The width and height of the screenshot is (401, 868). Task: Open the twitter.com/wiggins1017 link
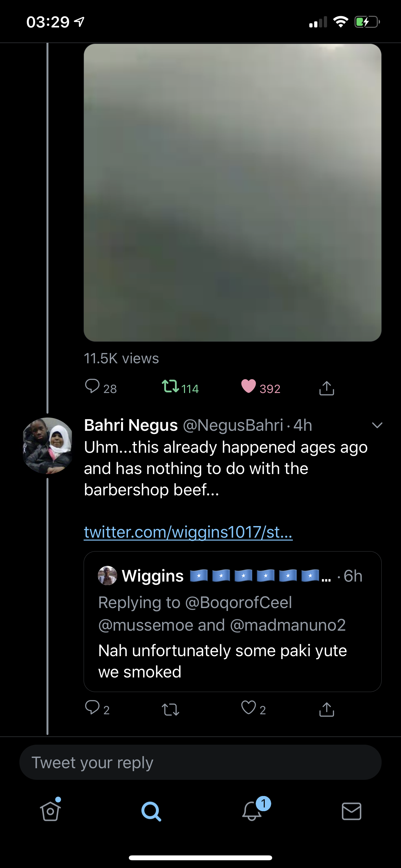point(188,532)
